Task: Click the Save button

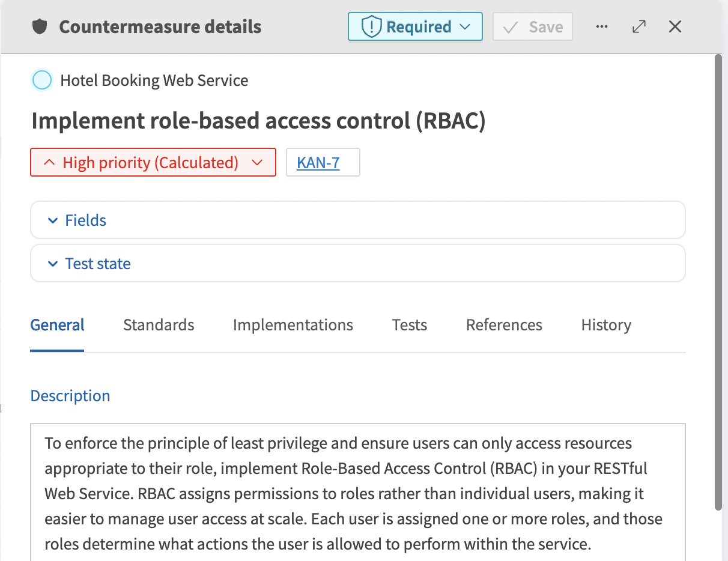Action: coord(532,27)
